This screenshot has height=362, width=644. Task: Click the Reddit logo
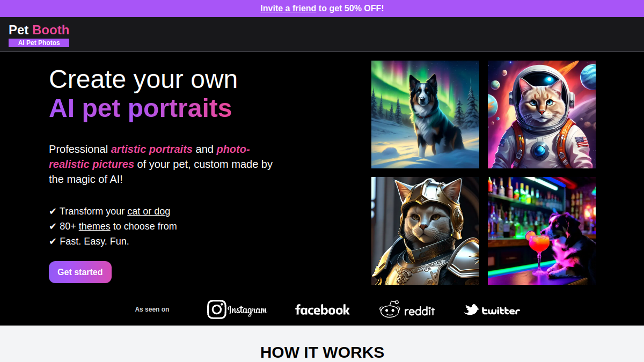407,309
